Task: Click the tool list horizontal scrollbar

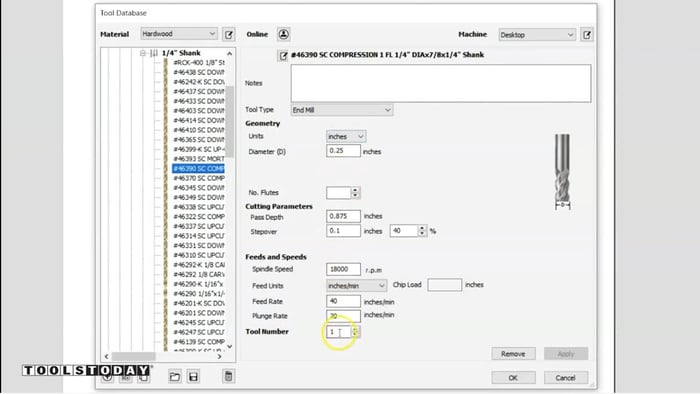Action: [163, 357]
